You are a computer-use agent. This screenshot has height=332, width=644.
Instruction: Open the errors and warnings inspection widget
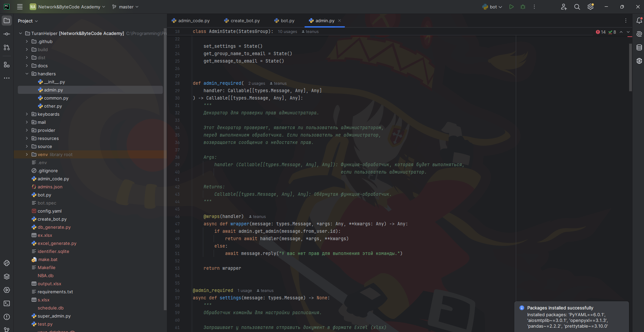[x=606, y=32]
